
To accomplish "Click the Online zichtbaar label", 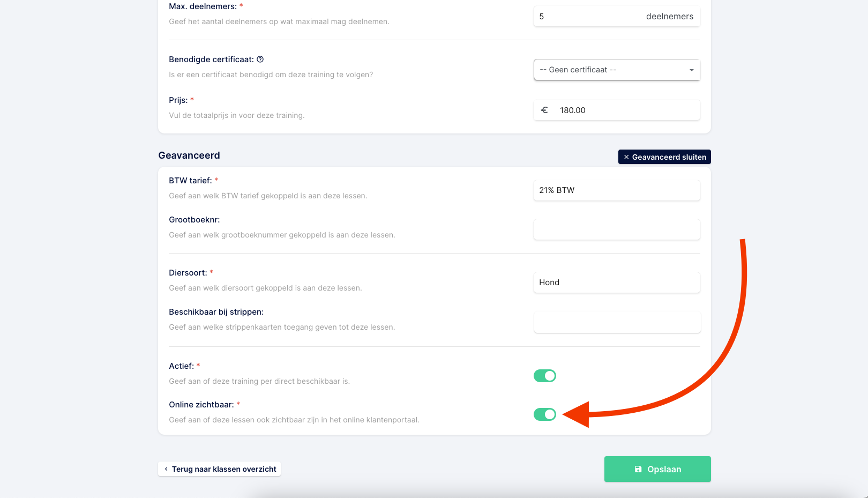I will tap(201, 405).
